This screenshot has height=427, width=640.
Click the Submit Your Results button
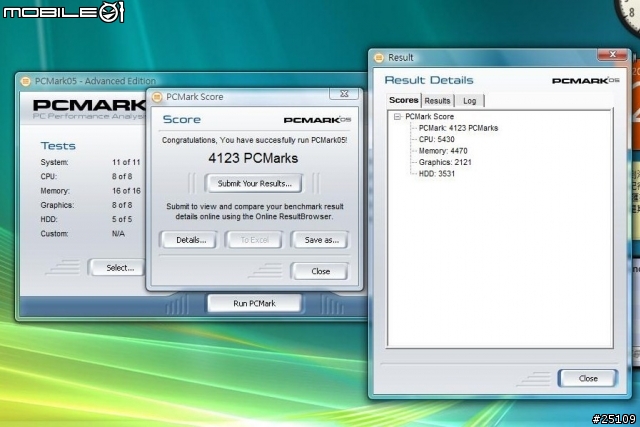(254, 183)
